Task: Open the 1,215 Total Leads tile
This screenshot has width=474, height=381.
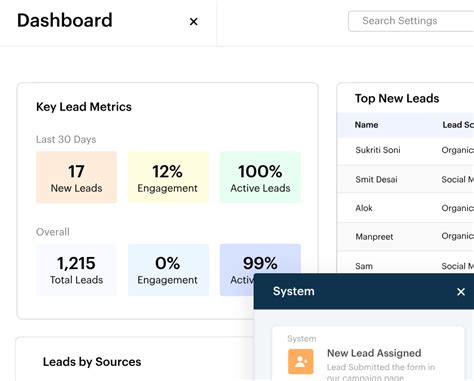Action: 76,270
